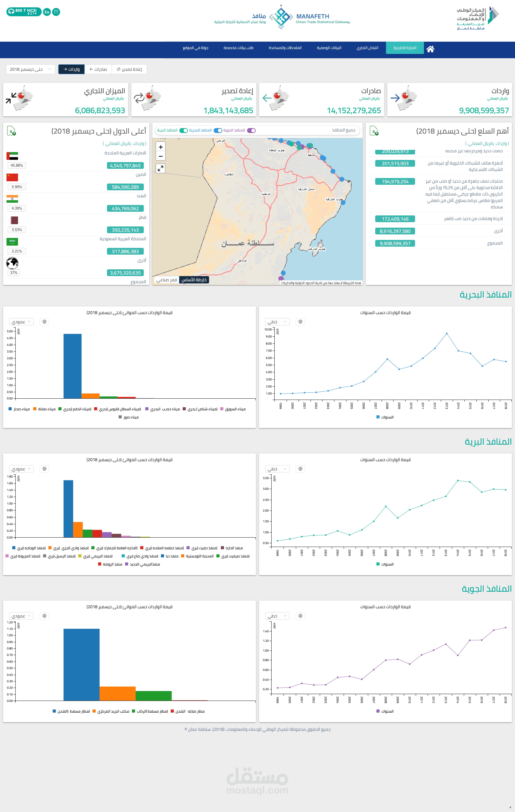Open chart type dropdown on air ports yearly chart
515x812 pixels.
click(277, 616)
